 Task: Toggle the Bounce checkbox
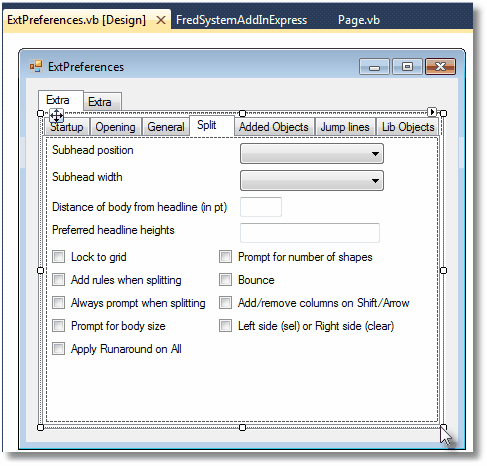(x=225, y=280)
